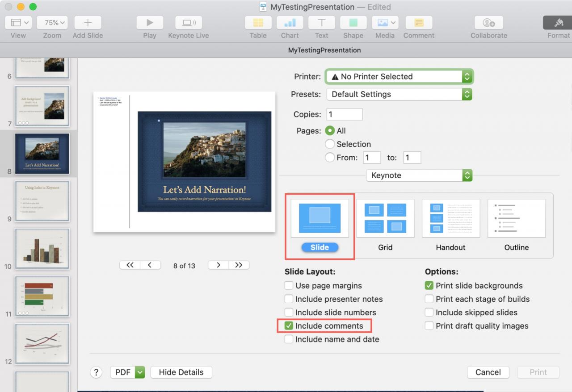Uncheck Include comments
572x392 pixels.
[x=289, y=326]
